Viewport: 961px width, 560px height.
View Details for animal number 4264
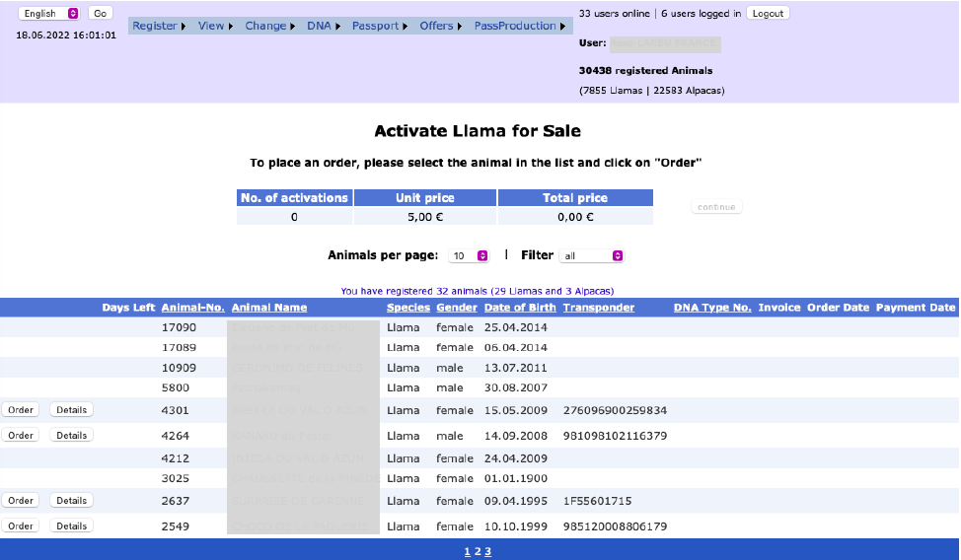(x=71, y=436)
